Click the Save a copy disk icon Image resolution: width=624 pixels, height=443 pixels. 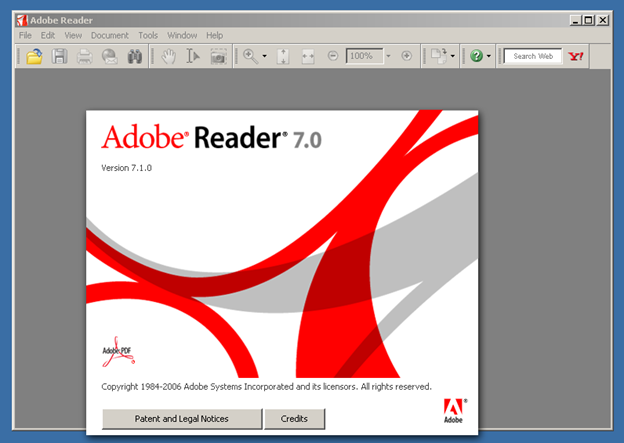click(x=60, y=57)
